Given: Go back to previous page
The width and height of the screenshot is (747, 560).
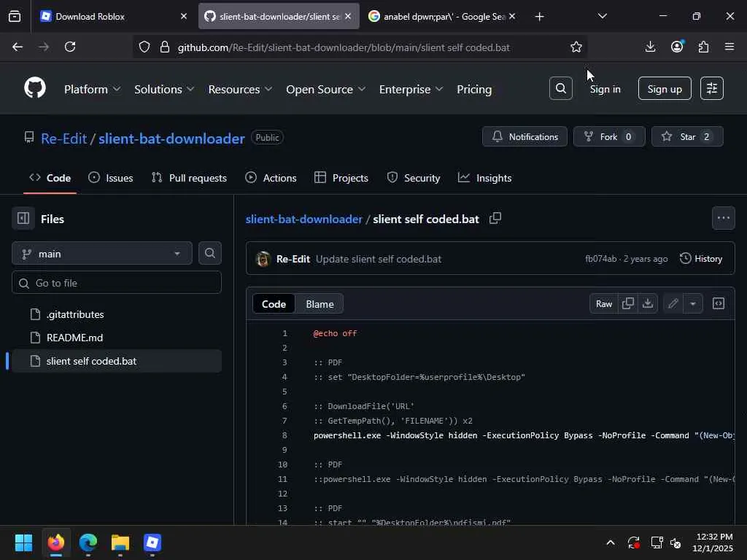Looking at the screenshot, I should (18, 47).
